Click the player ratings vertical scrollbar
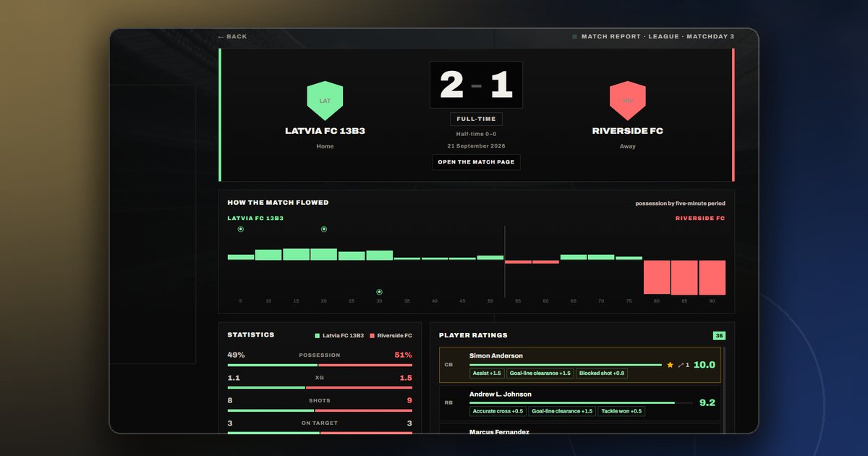Image resolution: width=868 pixels, height=456 pixels. click(723, 391)
